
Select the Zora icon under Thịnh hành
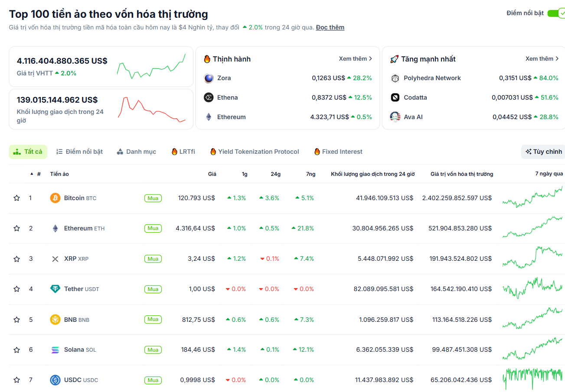[209, 78]
